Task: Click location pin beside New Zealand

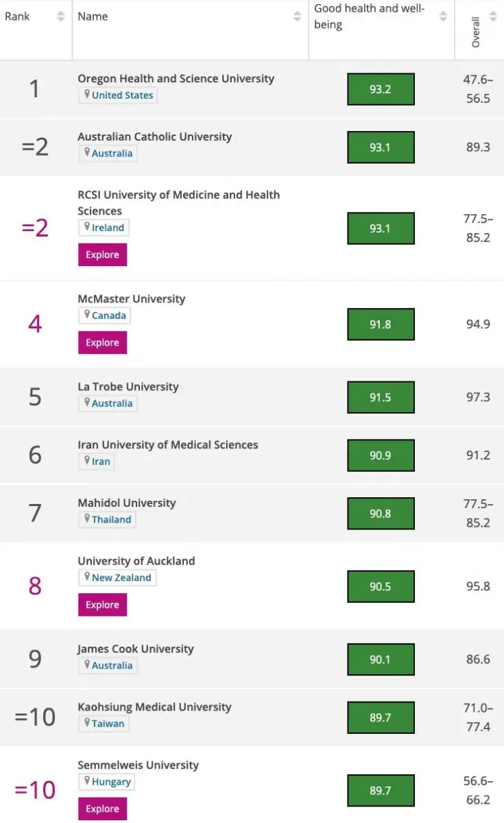Action: 86,577
